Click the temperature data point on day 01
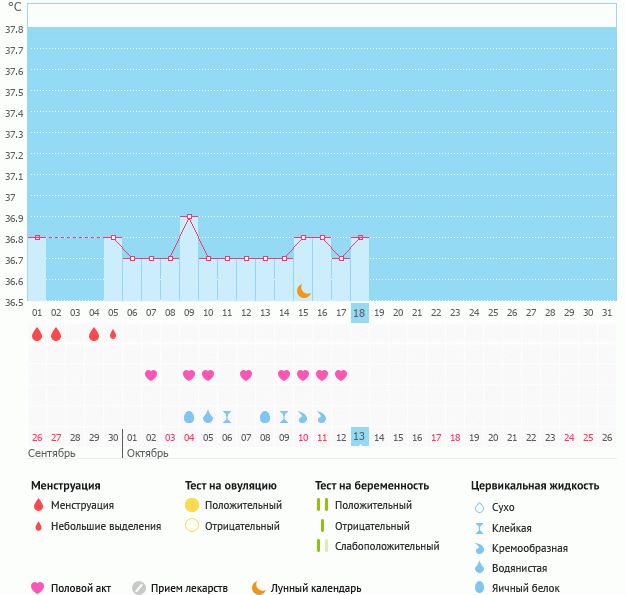 click(37, 237)
